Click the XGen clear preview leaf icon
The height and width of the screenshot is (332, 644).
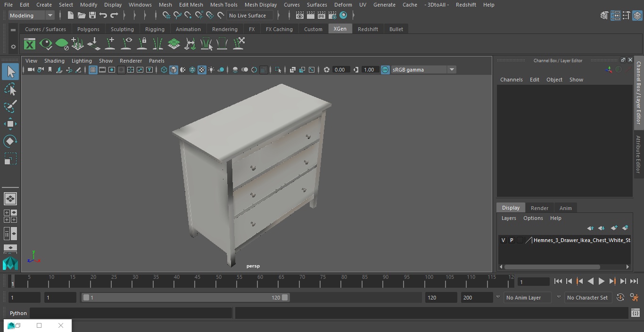pyautogui.click(x=62, y=44)
